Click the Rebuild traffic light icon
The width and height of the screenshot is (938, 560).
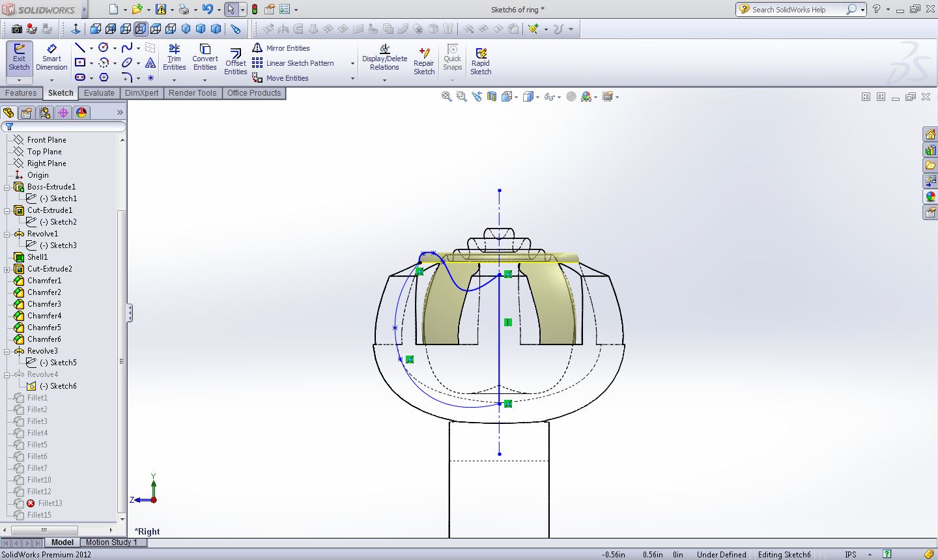[x=254, y=9]
